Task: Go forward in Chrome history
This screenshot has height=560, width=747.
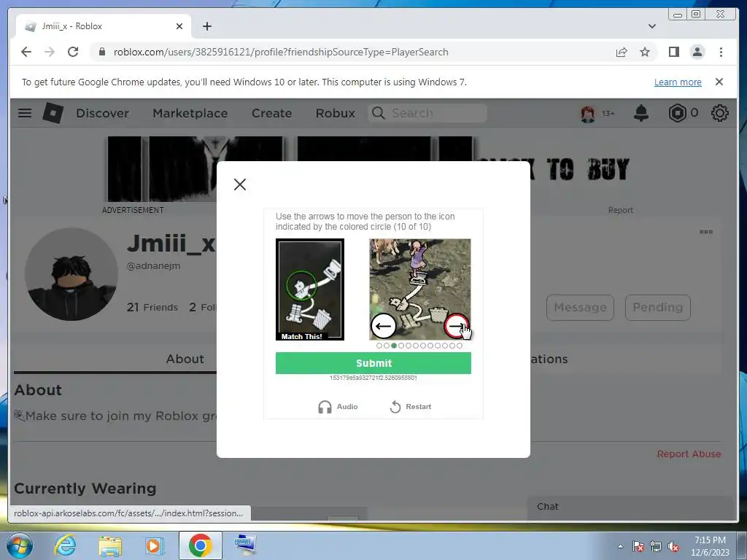Action: [x=50, y=52]
